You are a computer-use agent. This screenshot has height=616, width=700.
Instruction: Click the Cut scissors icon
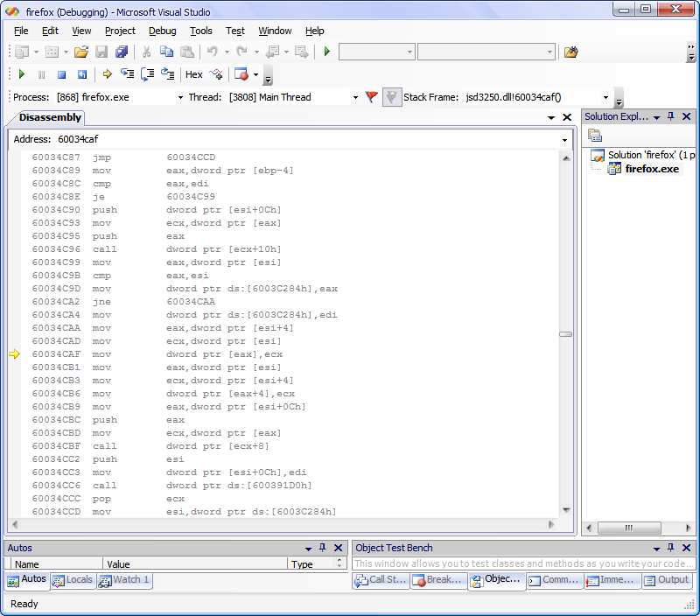pyautogui.click(x=146, y=52)
